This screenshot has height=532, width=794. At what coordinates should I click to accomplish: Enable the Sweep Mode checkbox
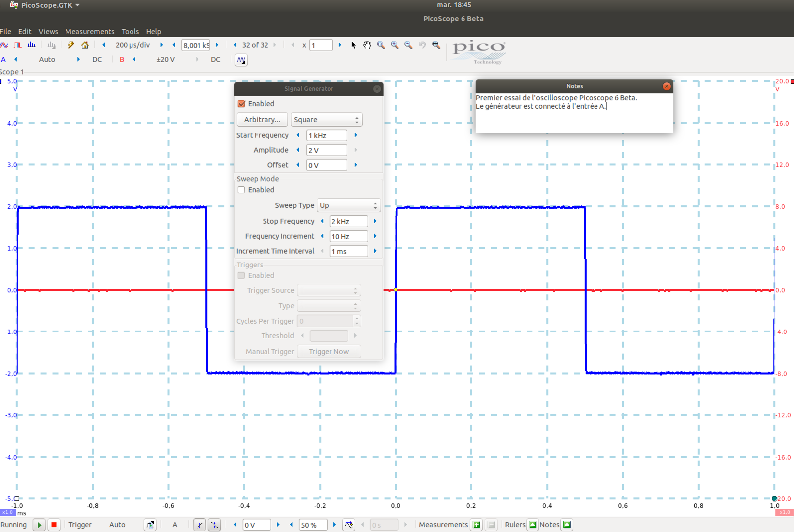point(242,190)
